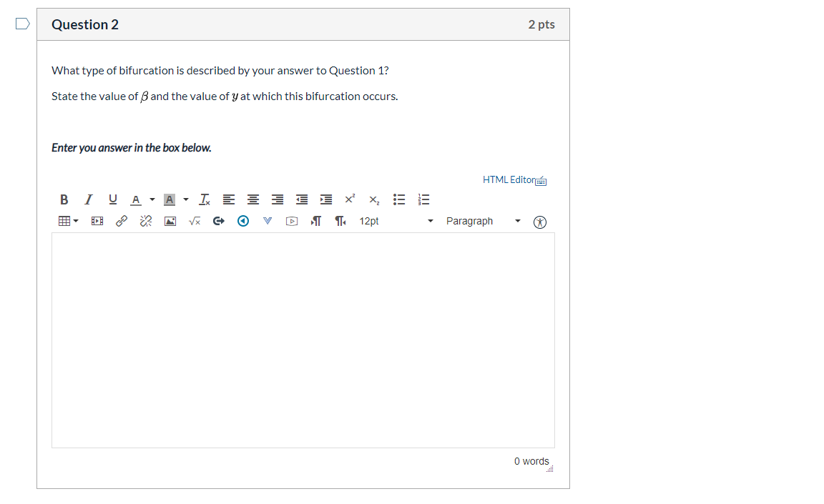
Task: Insert a numbered list
Action: 423,199
